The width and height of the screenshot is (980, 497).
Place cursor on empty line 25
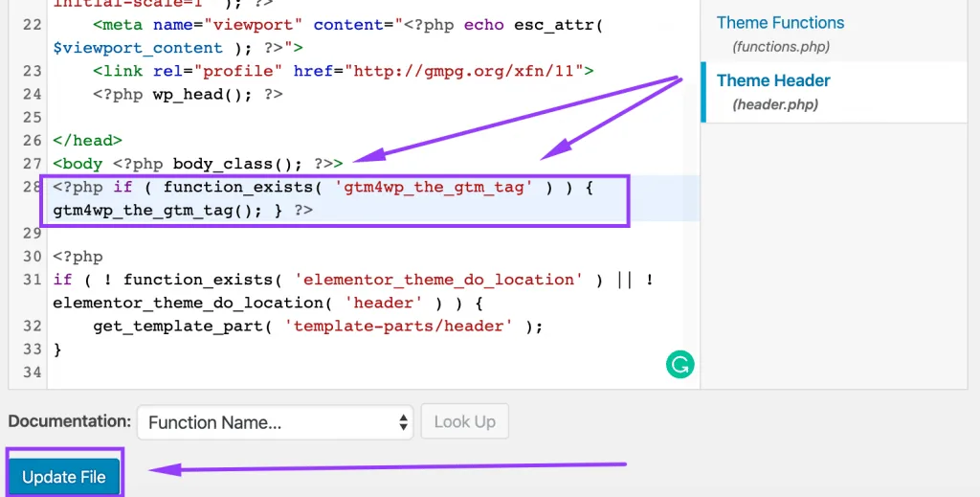coord(373,118)
